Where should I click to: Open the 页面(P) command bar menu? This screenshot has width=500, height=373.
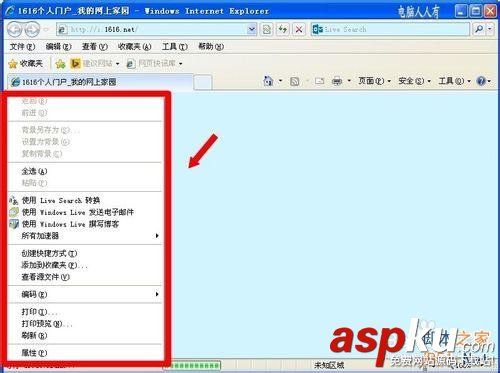[374, 81]
